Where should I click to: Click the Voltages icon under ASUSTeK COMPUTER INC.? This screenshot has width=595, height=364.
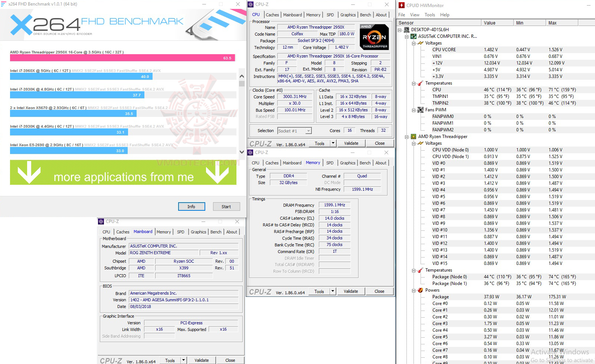pos(421,43)
